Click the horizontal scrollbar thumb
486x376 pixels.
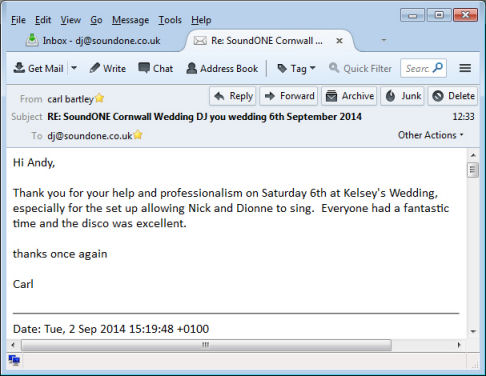[x=206, y=345]
